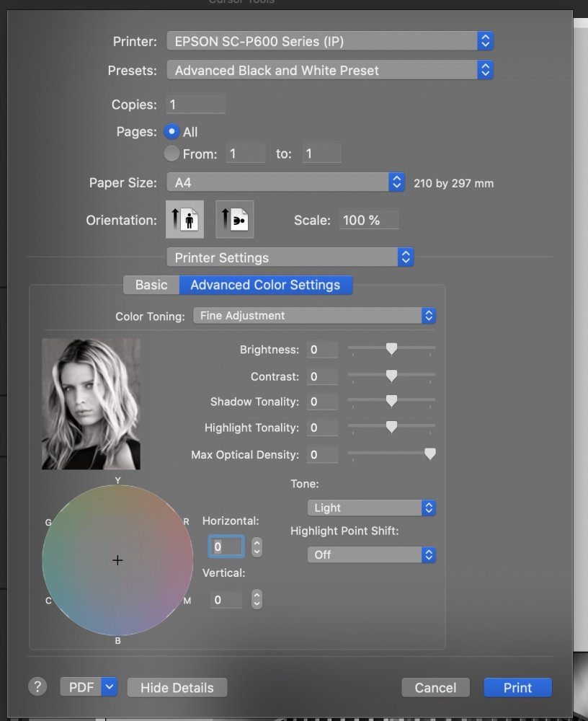Switch to the Basic tab
Image resolution: width=588 pixels, height=721 pixels.
(x=151, y=285)
